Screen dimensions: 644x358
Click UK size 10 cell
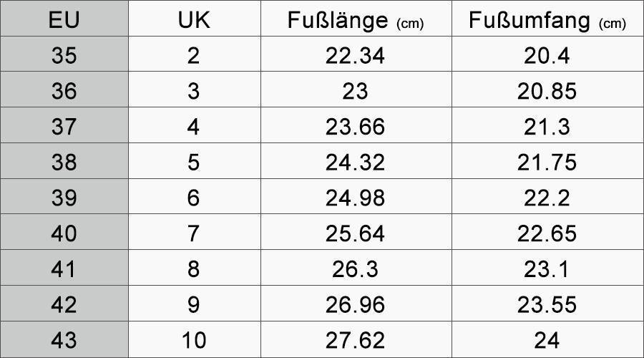point(193,339)
